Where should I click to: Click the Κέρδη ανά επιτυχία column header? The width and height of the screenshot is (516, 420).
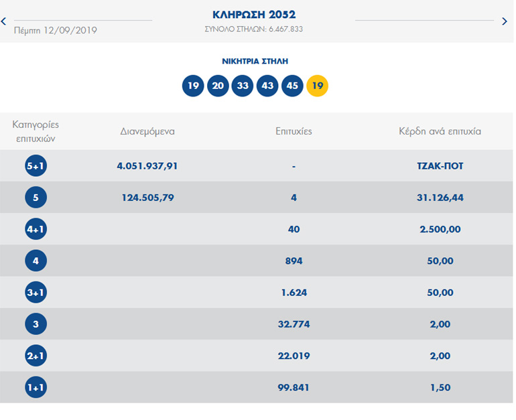pos(440,131)
